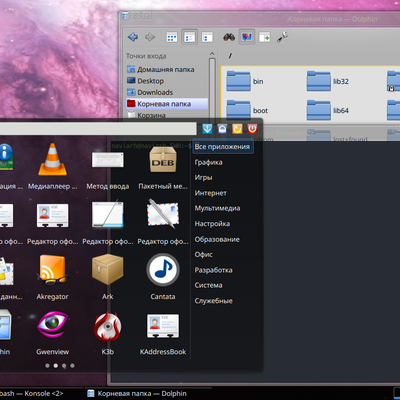400x400 pixels.
Task: Select Образование category
Action: coord(217,239)
